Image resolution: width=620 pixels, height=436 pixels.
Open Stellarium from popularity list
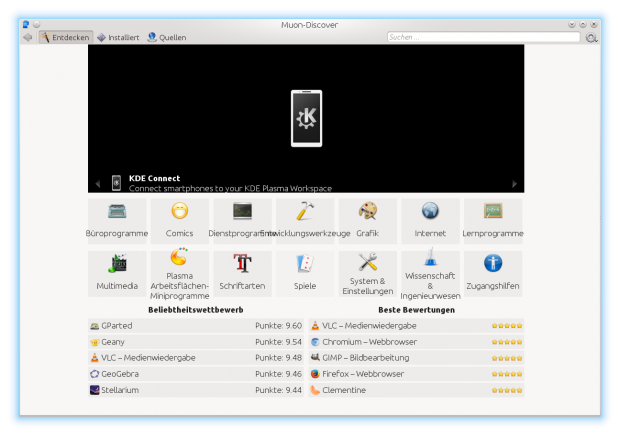[x=196, y=390]
